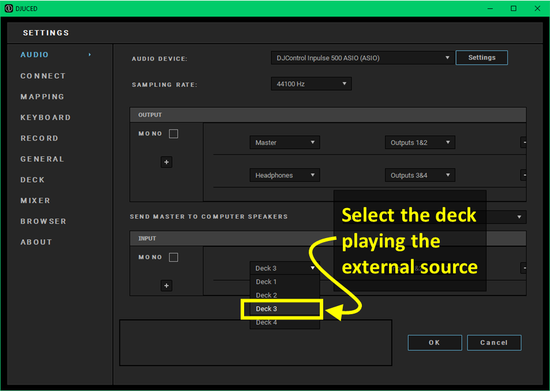Select Deck 1 from the input list
The width and height of the screenshot is (550, 392).
285,282
